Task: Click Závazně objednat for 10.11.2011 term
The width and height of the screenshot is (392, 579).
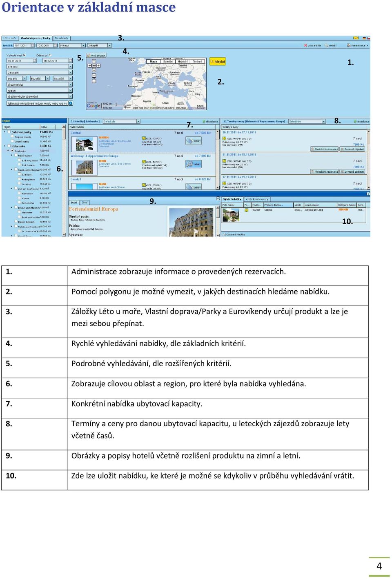Action: click(352, 149)
